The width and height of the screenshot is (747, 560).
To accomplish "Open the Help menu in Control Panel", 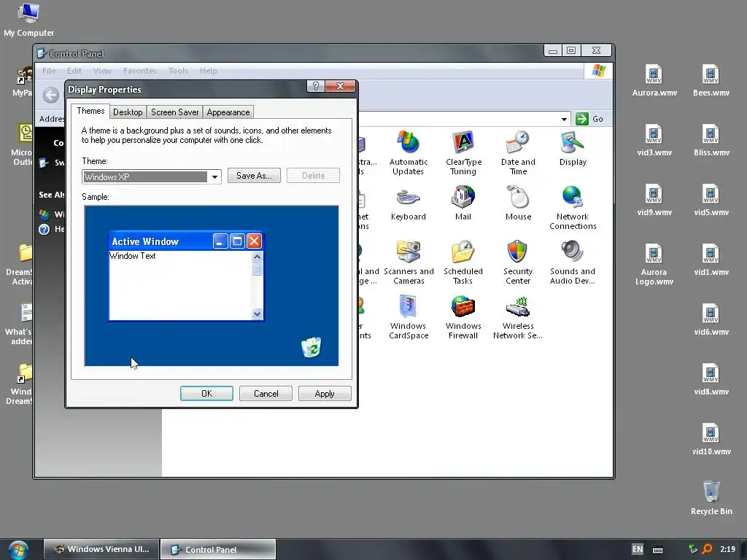I will tap(208, 71).
